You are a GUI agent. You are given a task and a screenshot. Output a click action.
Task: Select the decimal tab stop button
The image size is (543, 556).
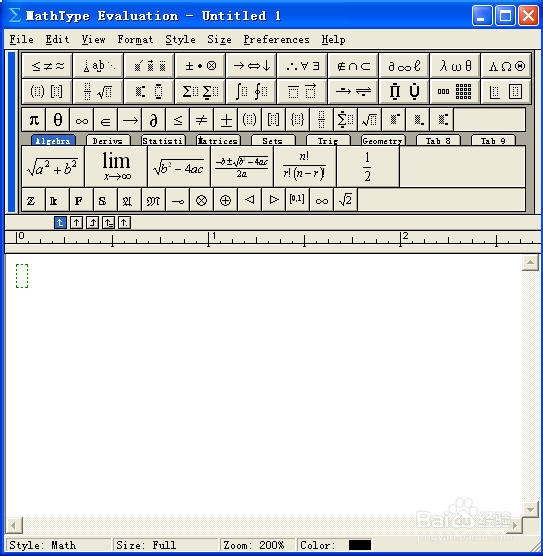point(124,223)
